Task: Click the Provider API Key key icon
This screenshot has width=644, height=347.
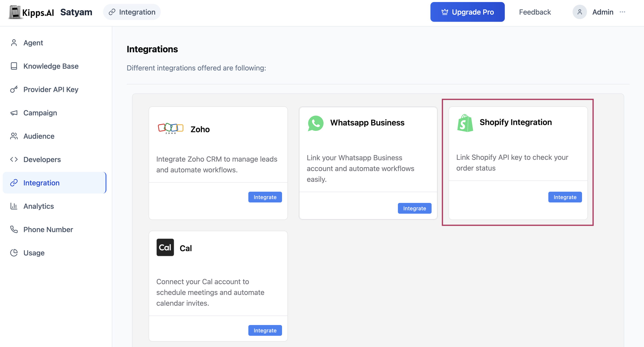Action: [14, 89]
